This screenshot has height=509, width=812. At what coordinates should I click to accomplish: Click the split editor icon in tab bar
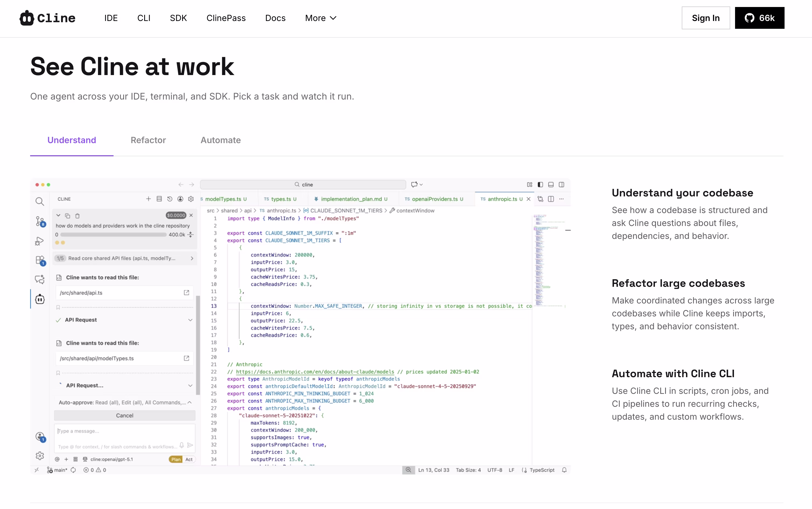[x=551, y=199]
